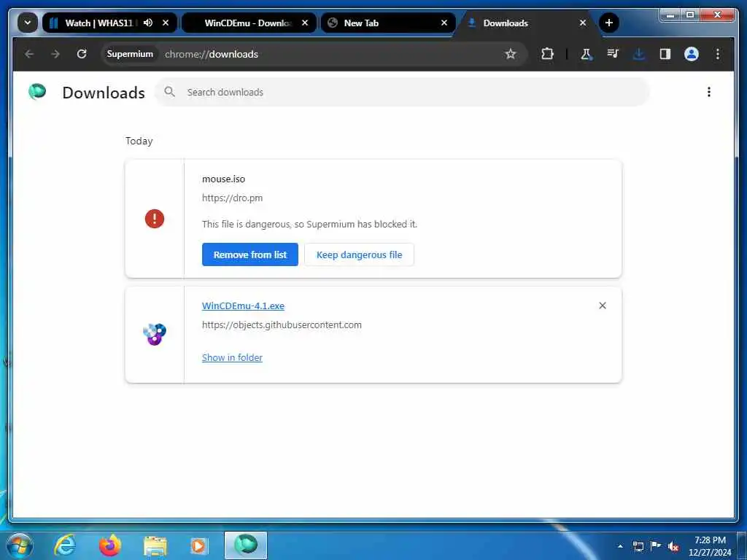747x560 pixels.
Task: Open the Chrome Labs flask icon
Action: [x=586, y=54]
